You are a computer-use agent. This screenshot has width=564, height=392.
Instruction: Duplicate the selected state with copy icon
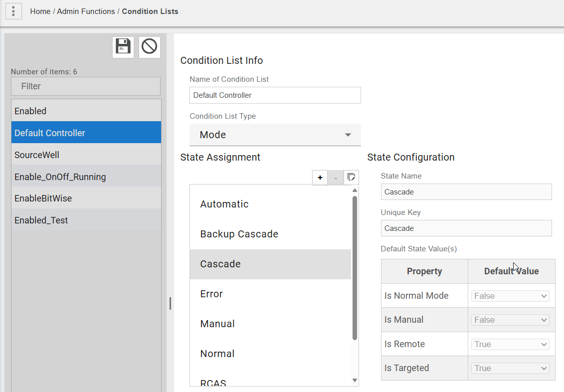tap(352, 178)
